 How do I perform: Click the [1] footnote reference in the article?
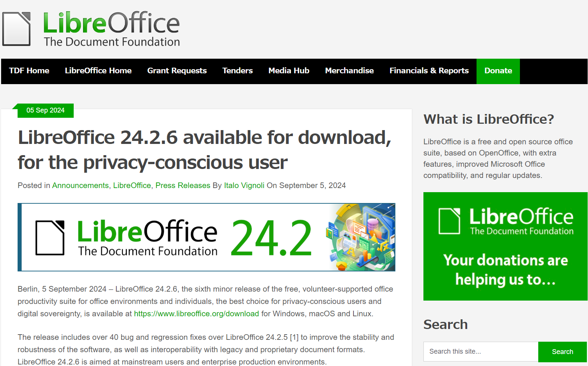(294, 337)
